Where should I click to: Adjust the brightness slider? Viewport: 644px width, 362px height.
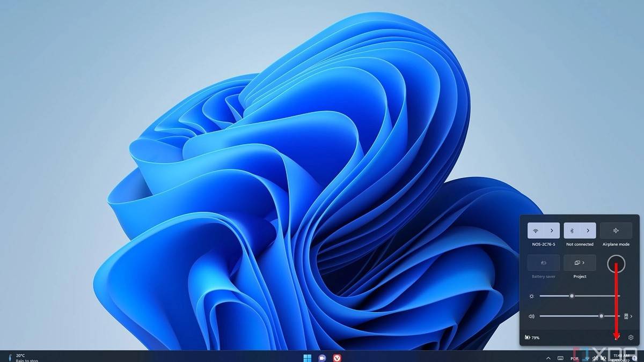[x=580, y=295]
